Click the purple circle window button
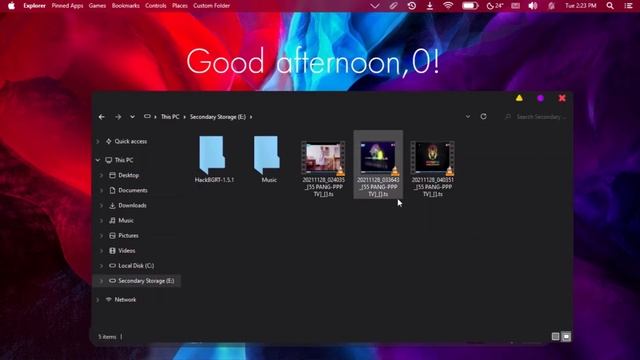This screenshot has height=360, width=640. 540,98
